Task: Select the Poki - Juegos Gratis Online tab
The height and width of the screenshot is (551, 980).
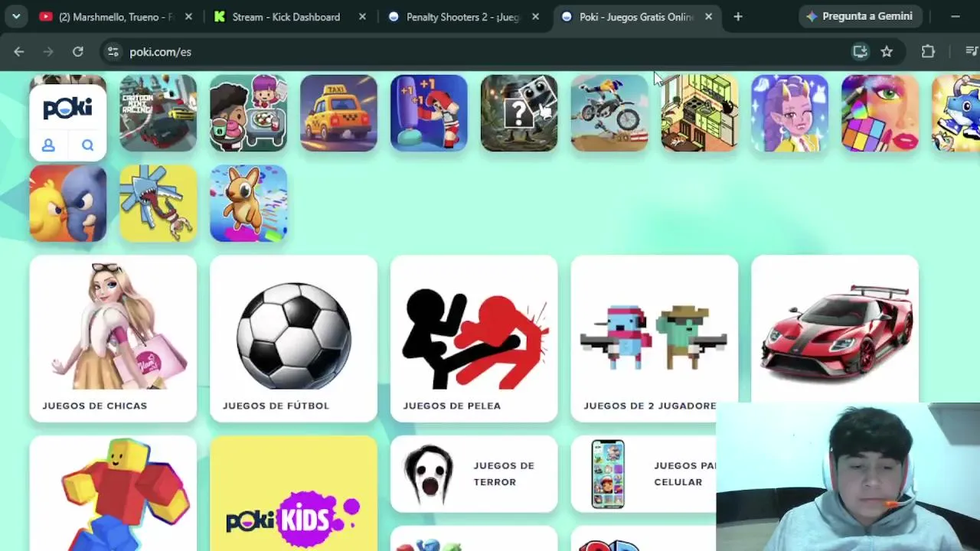Action: tap(639, 16)
